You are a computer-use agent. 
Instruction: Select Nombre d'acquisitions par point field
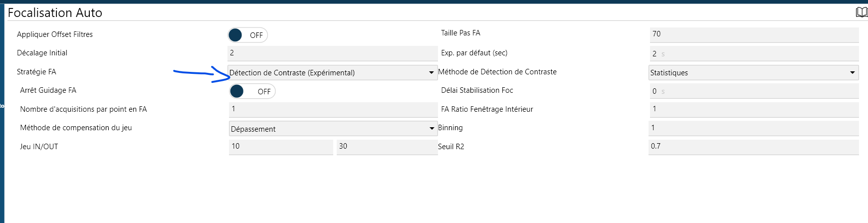(x=332, y=109)
